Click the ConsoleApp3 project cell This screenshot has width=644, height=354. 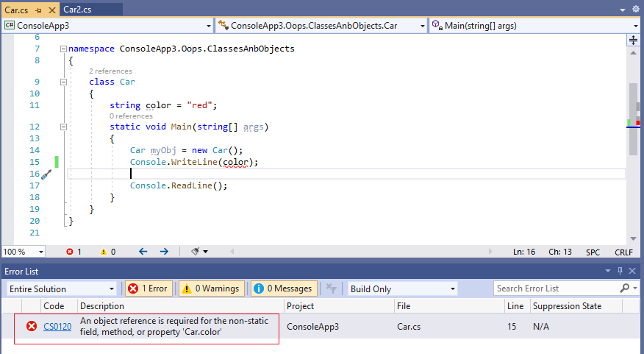(313, 327)
